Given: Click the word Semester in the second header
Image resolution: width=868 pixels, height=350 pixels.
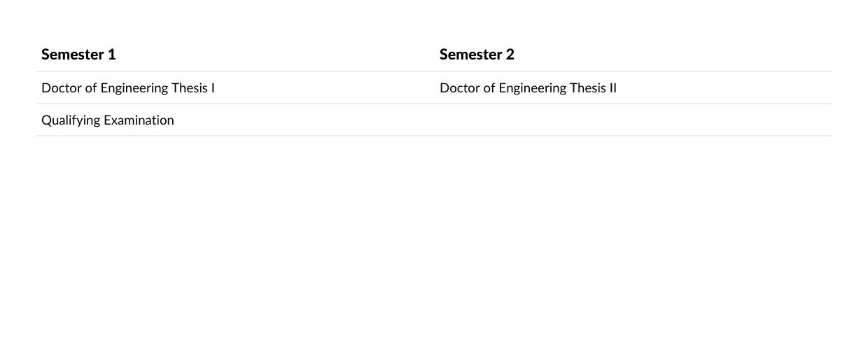Looking at the screenshot, I should point(471,55).
